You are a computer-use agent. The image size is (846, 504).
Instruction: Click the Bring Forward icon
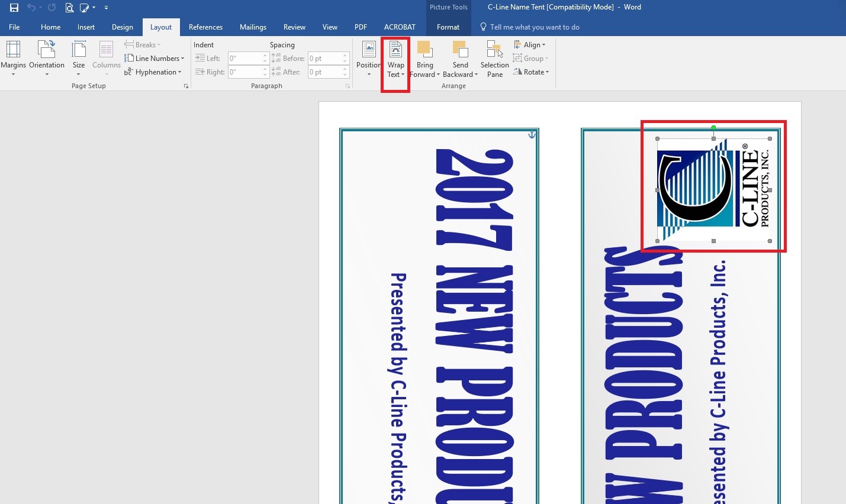(x=424, y=50)
